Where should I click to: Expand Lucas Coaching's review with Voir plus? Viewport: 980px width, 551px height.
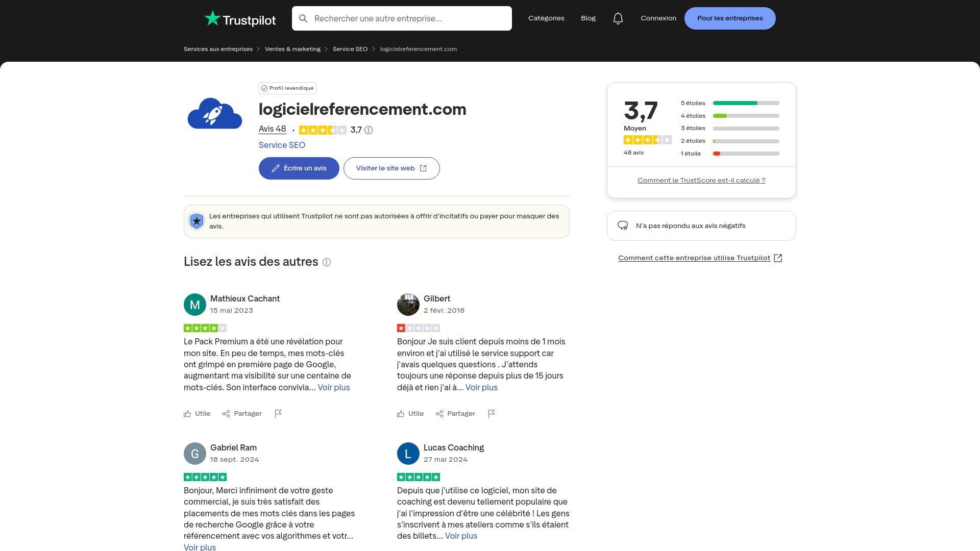(x=460, y=536)
